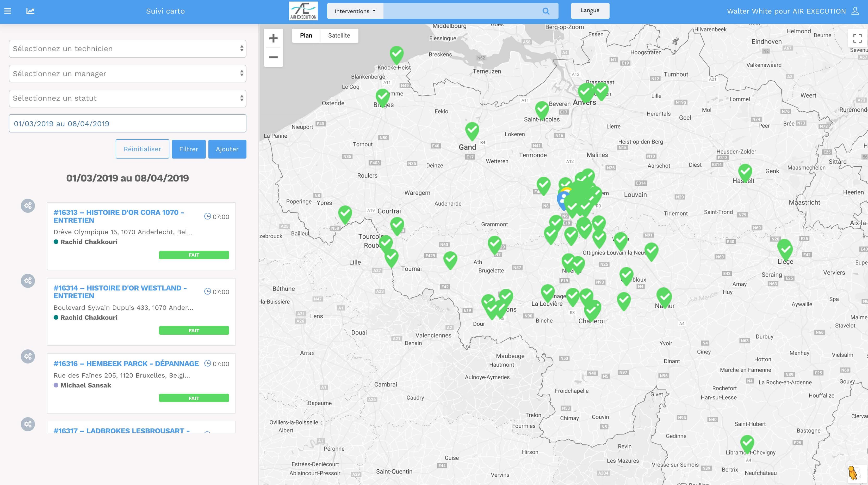This screenshot has width=868, height=485.
Task: Click the zoom in button on the map
Action: (273, 38)
